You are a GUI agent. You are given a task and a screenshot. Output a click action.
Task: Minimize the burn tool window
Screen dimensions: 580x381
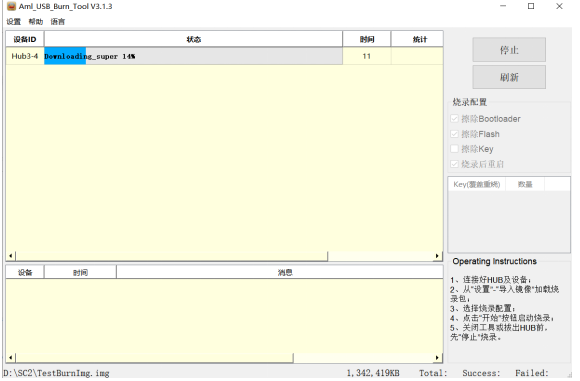503,6
